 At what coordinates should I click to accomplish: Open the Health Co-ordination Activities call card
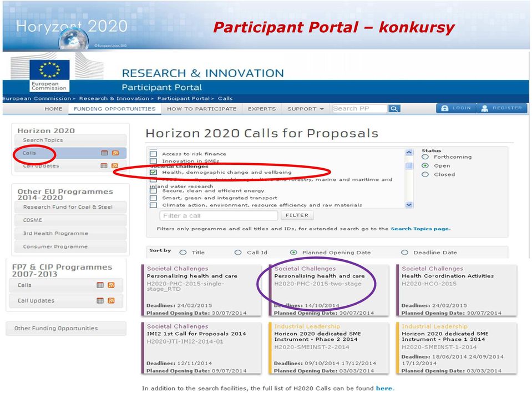tap(457, 290)
